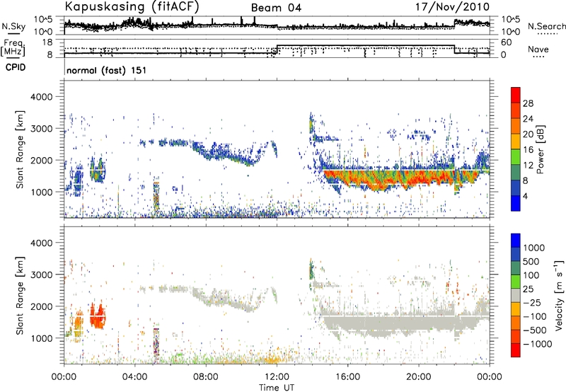
Task: Click the 'Time UT' axis label
Action: [277, 388]
